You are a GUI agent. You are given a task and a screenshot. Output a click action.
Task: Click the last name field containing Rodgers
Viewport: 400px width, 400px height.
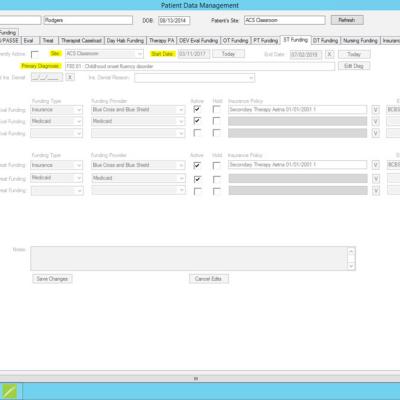pyautogui.click(x=88, y=20)
